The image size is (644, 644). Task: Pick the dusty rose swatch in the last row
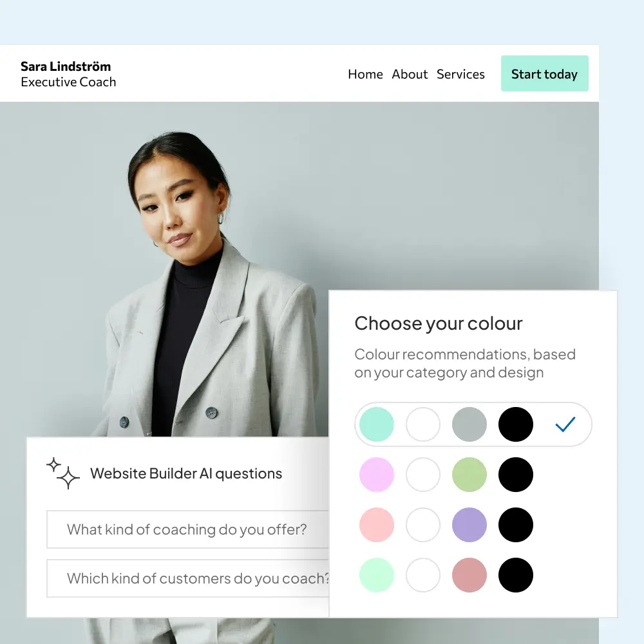coord(469,575)
